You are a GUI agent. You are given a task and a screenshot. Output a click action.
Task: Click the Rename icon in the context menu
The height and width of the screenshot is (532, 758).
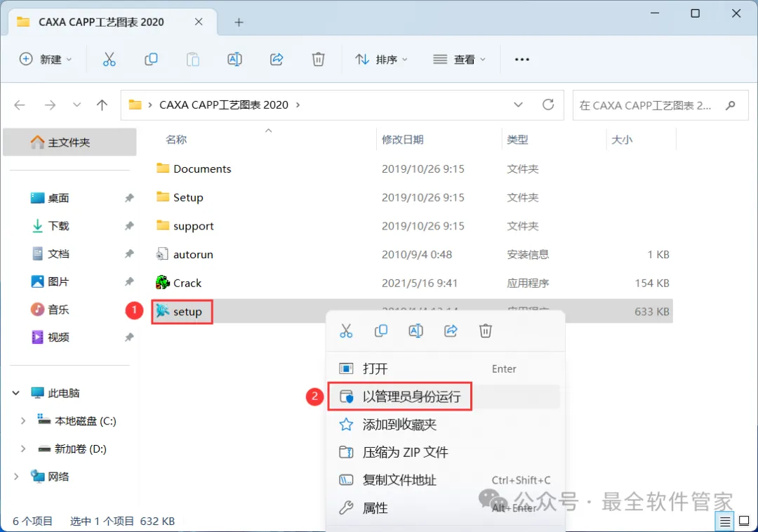click(415, 331)
